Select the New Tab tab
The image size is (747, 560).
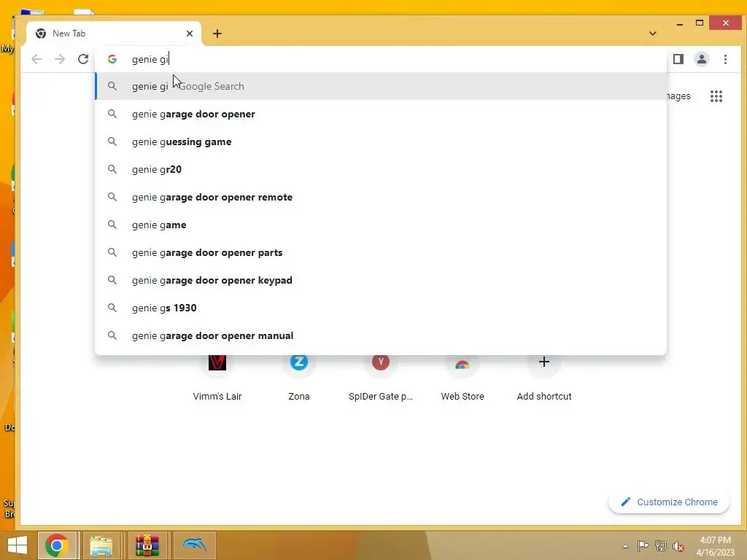pyautogui.click(x=115, y=34)
